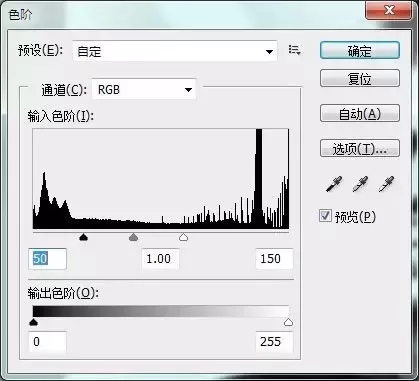The width and height of the screenshot is (419, 381).
Task: Open the 通道 RGB channel dropdown
Action: tap(144, 89)
